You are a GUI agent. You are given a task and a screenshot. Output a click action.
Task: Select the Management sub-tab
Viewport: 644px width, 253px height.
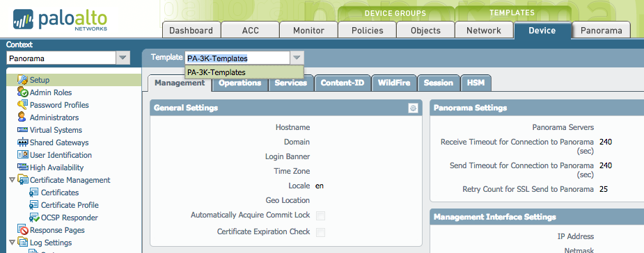pos(180,83)
